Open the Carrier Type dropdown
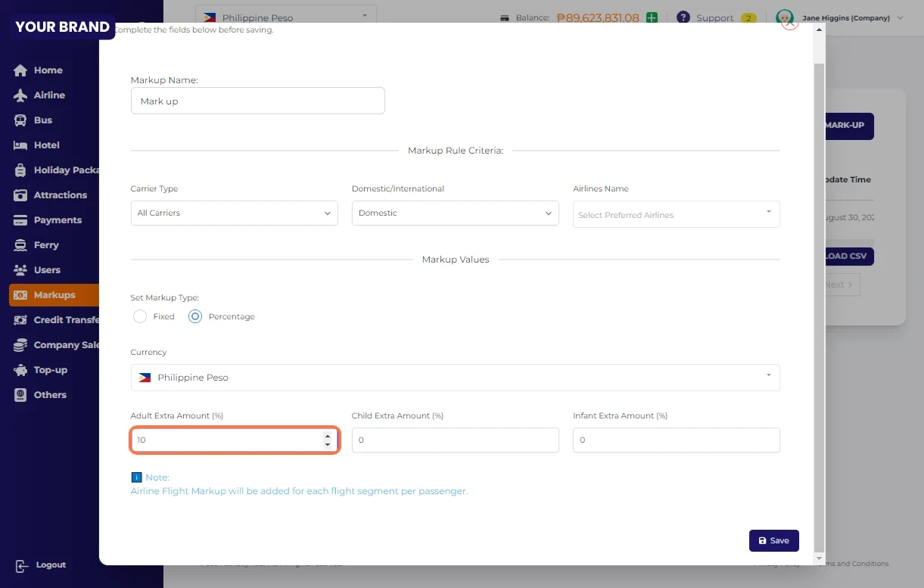Screen dimensions: 924x588 coord(234,213)
